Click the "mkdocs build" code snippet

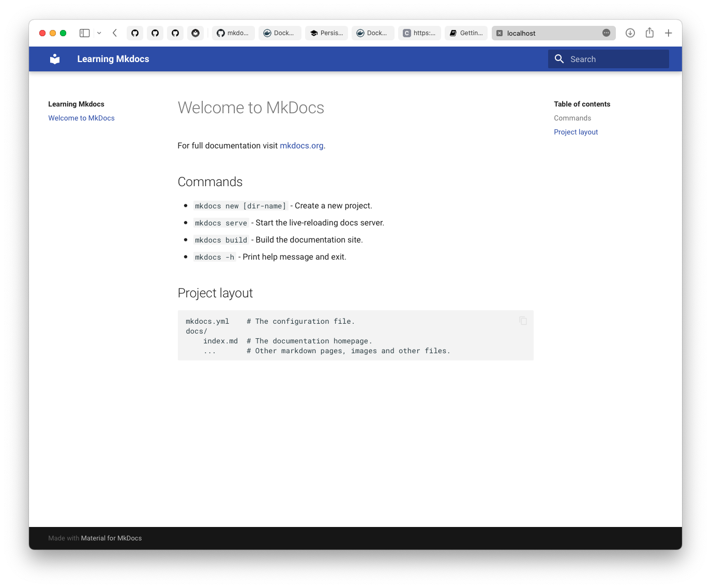221,240
